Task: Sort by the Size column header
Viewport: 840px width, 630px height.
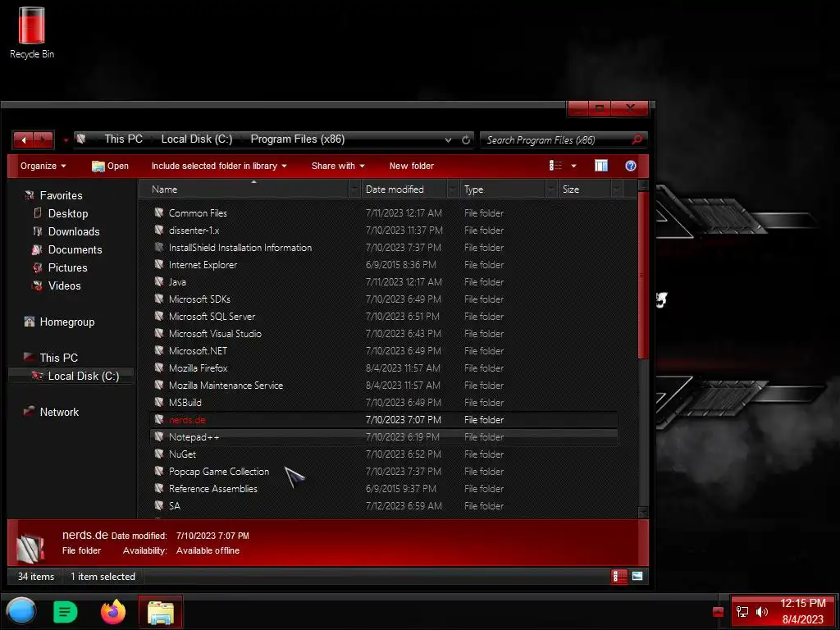Action: [x=584, y=189]
